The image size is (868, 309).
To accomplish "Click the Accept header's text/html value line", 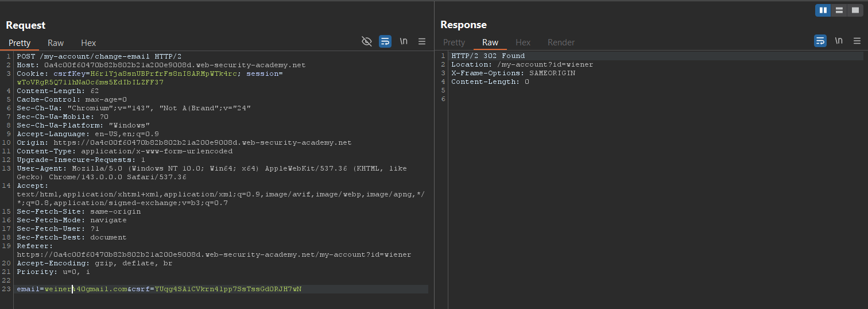I will (x=221, y=194).
